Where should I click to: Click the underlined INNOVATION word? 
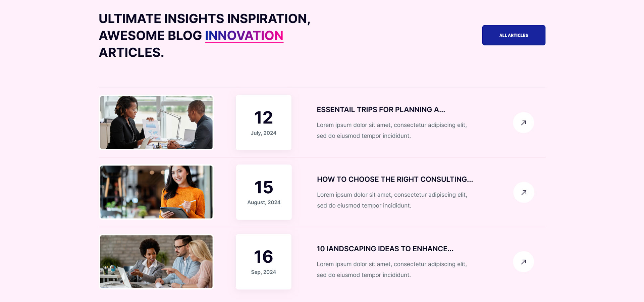click(244, 36)
